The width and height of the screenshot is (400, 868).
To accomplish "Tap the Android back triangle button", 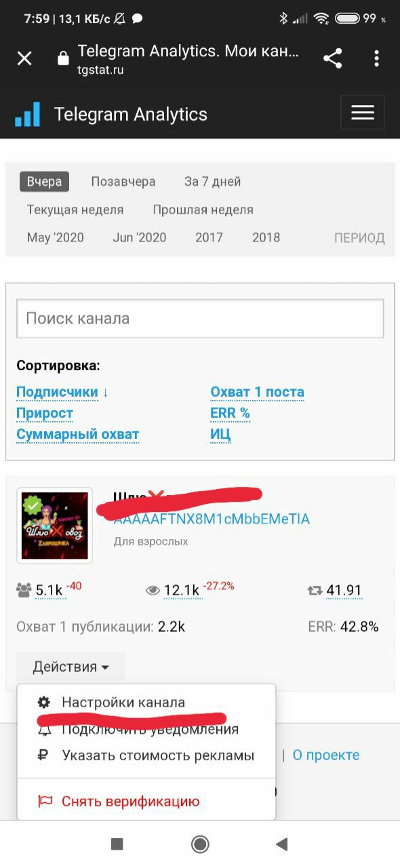I will coord(282,844).
